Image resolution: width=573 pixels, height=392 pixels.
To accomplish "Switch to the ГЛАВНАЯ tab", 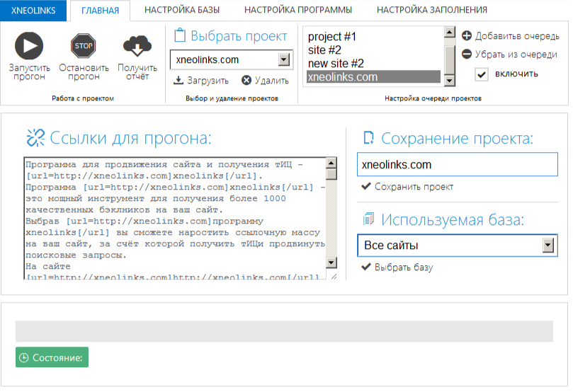I will [x=100, y=11].
